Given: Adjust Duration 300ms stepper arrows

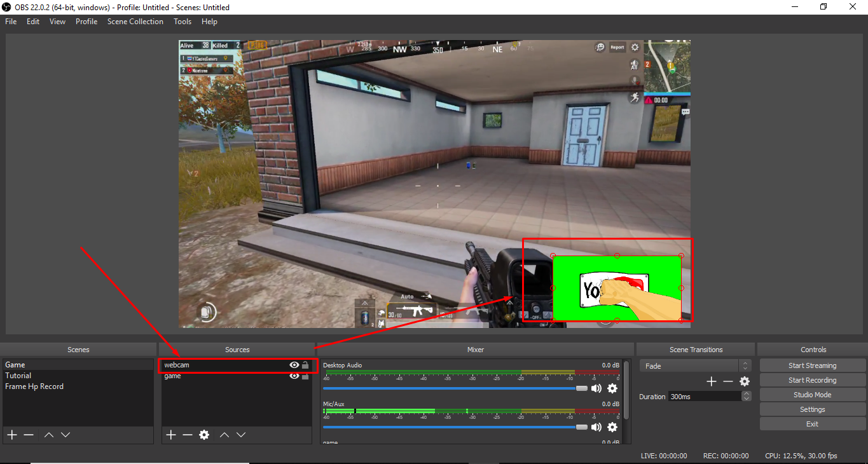Looking at the screenshot, I should pyautogui.click(x=747, y=396).
